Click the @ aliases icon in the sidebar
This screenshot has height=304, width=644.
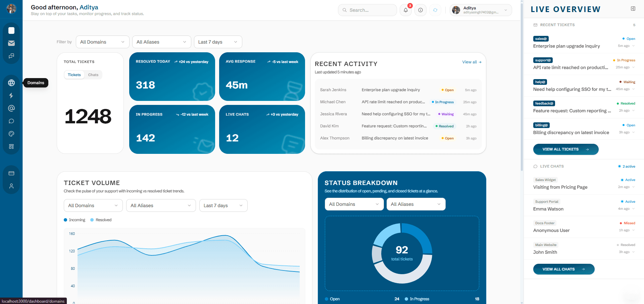pyautogui.click(x=11, y=108)
